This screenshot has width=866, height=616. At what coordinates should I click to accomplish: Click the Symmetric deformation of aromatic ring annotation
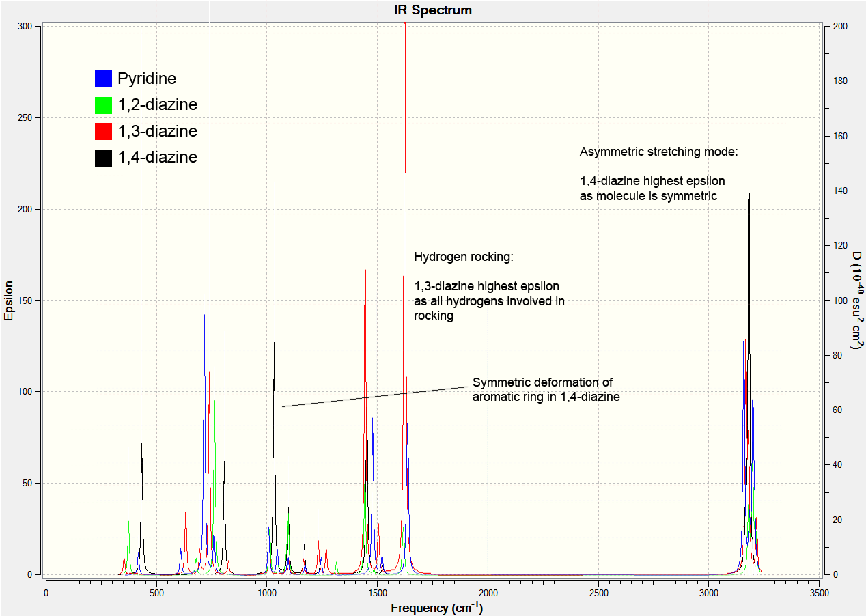546,389
